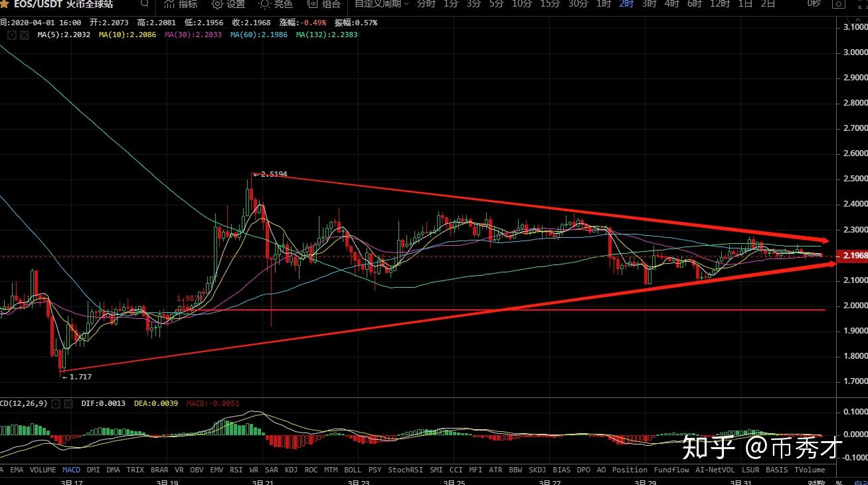The height and width of the screenshot is (485, 868).
Task: Enable the ROC indicator
Action: coord(311,470)
